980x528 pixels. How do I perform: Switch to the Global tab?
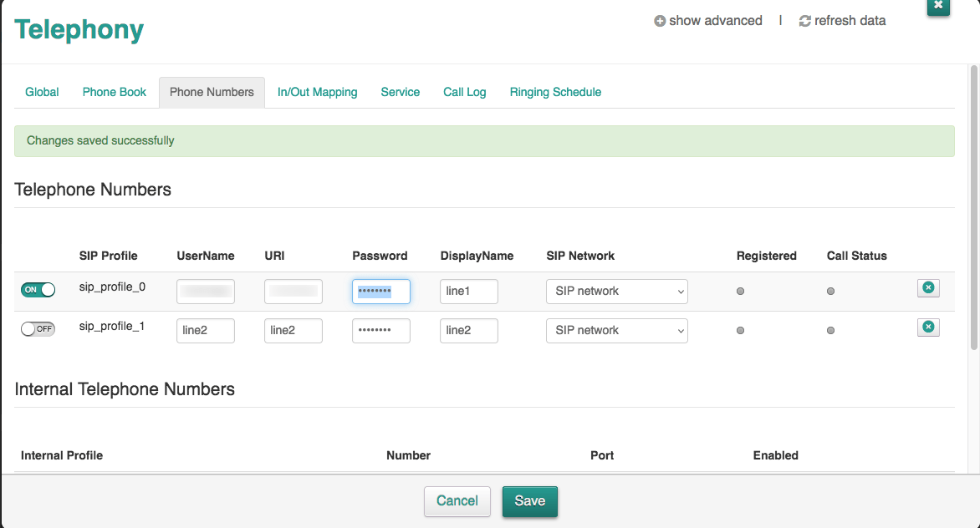tap(42, 93)
